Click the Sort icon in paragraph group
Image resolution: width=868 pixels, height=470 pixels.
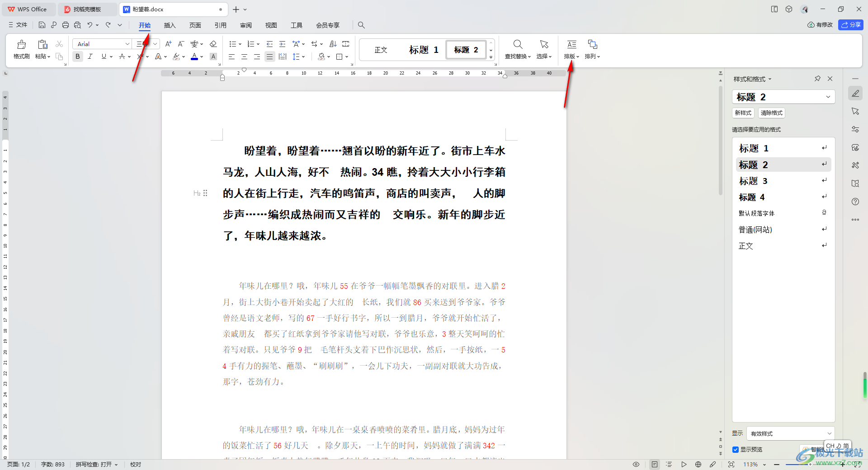click(333, 44)
